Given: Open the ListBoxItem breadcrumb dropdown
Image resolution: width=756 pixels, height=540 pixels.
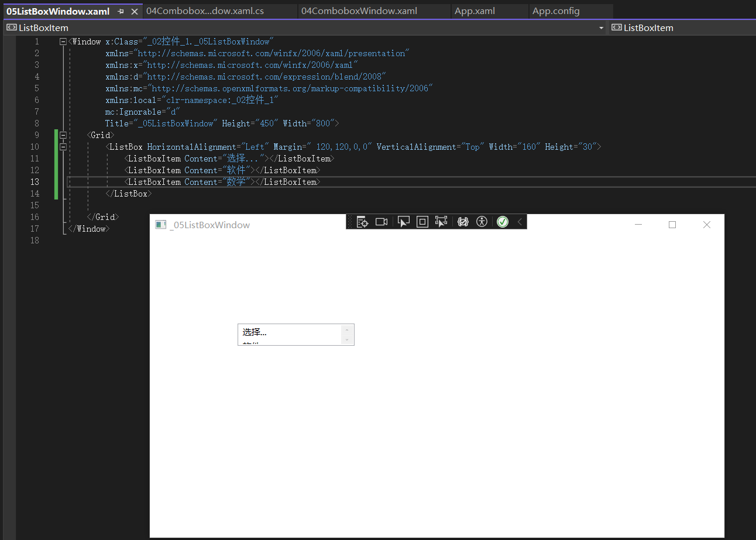Looking at the screenshot, I should coord(602,27).
